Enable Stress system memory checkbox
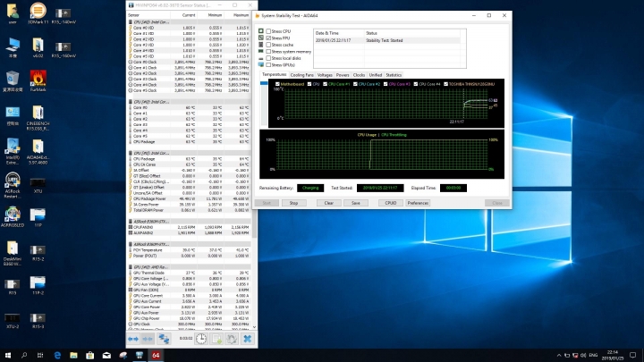 [x=268, y=51]
